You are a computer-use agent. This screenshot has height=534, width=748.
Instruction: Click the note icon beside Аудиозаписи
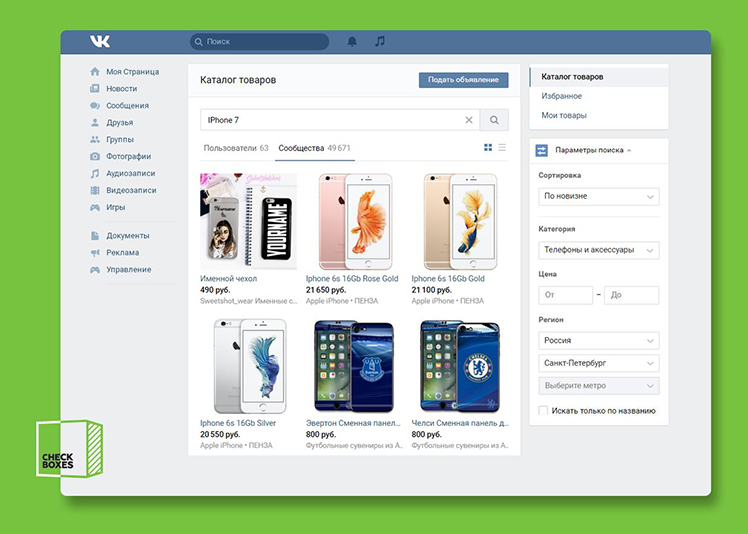95,173
